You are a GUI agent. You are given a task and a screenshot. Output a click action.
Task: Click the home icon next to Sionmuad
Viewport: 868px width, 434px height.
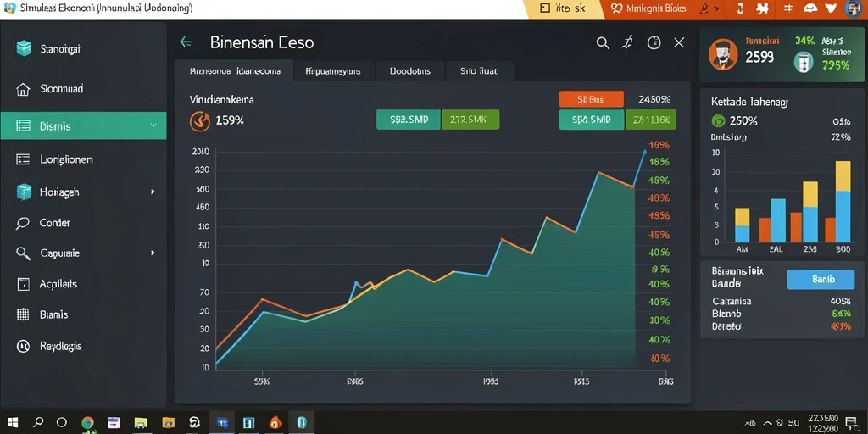pos(23,89)
